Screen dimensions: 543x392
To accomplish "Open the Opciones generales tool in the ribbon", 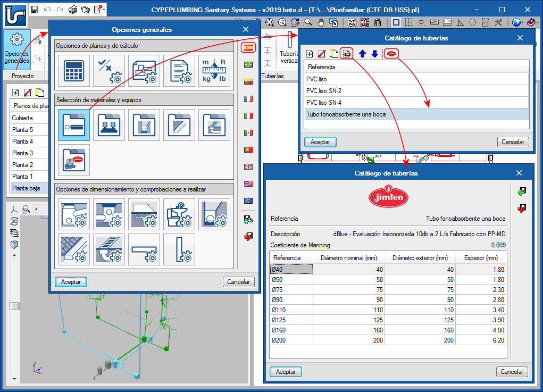I will coord(17,49).
